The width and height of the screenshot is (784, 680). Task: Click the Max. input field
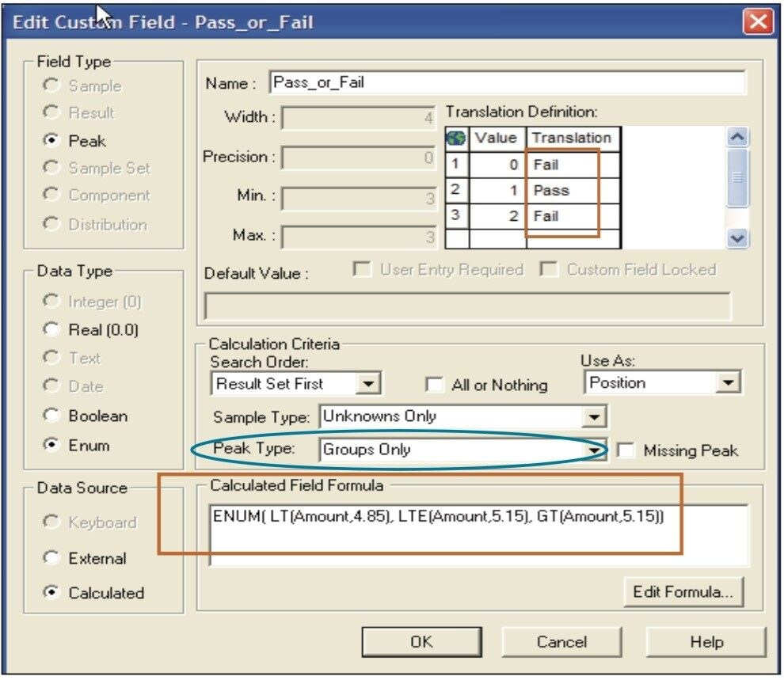pos(359,237)
